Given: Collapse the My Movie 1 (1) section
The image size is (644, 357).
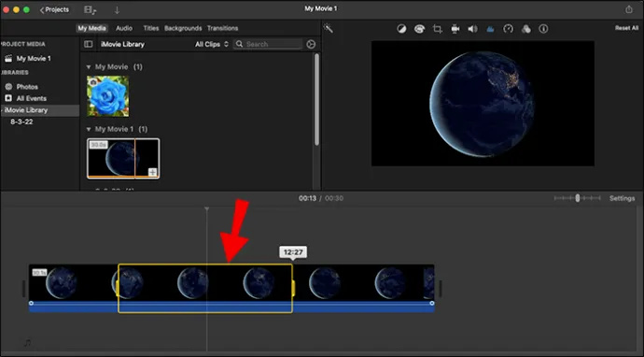Looking at the screenshot, I should 89,129.
